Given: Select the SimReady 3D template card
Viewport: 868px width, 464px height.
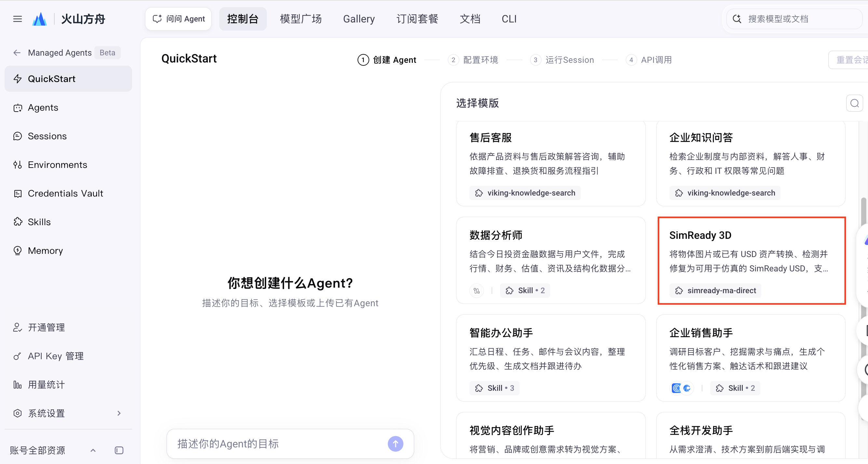Looking at the screenshot, I should click(x=752, y=261).
